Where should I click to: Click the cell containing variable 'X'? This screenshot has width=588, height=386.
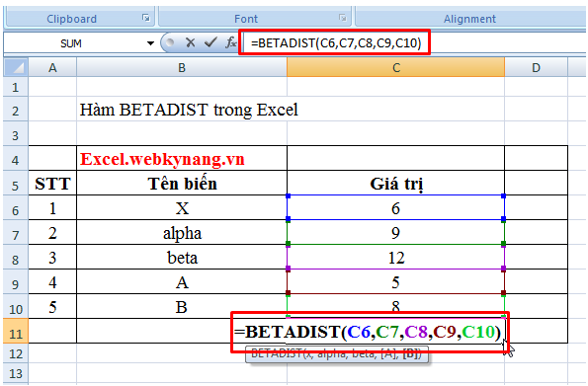[182, 208]
